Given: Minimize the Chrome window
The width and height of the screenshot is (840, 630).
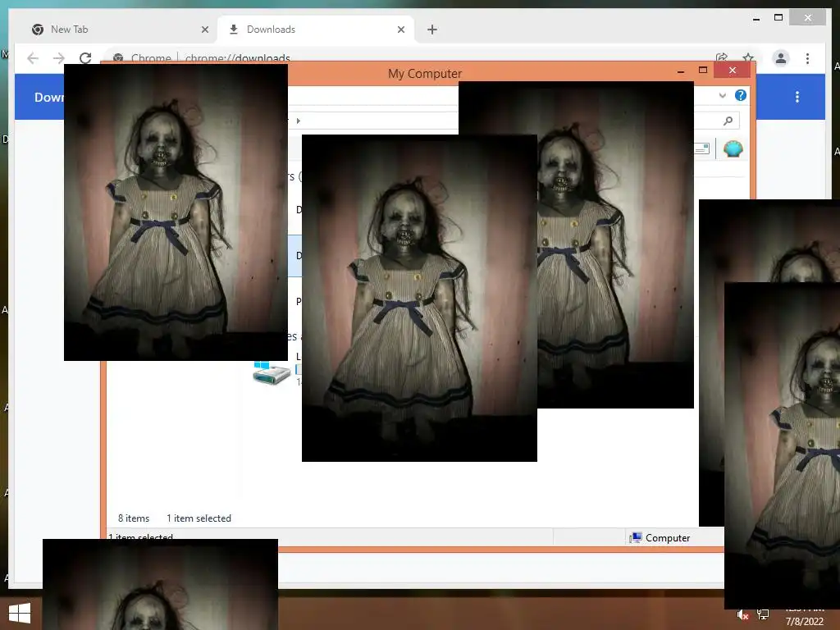Looking at the screenshot, I should tap(756, 19).
